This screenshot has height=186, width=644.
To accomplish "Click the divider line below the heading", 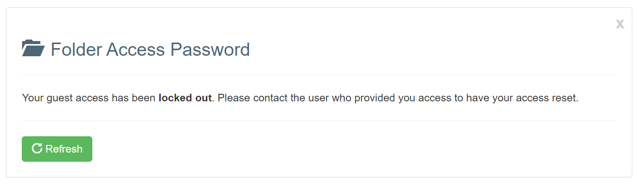I will (319, 75).
